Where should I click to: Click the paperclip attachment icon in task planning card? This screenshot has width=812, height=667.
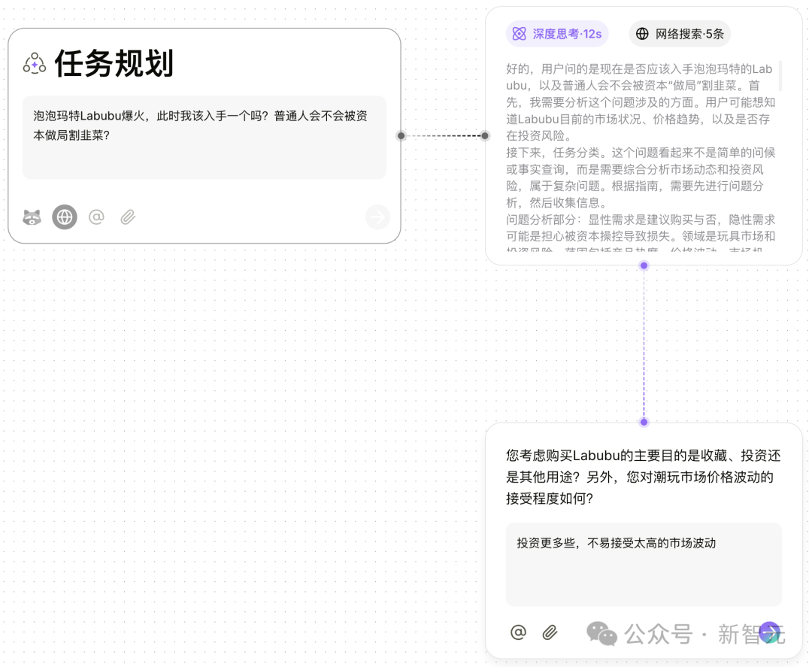point(127,217)
